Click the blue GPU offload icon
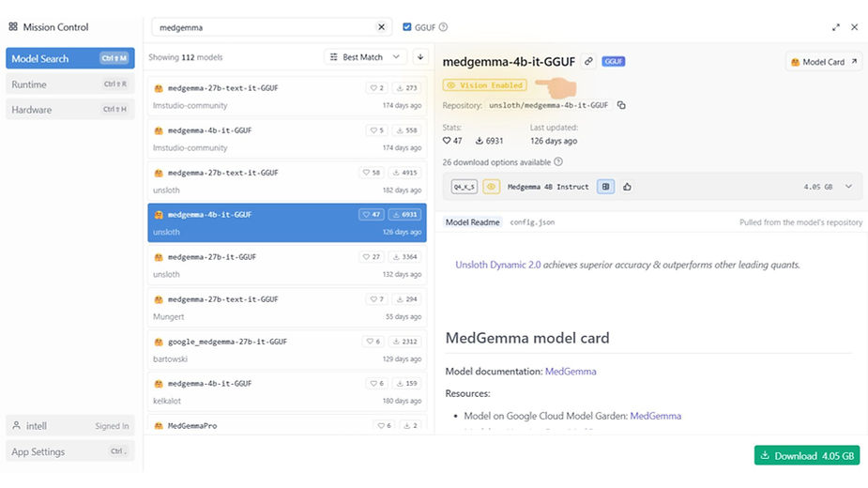Screen dimensions: 868x488 tap(605, 187)
